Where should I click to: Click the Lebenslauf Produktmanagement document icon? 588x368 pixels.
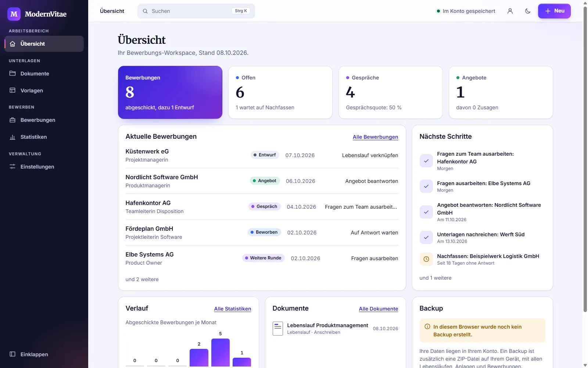tap(278, 329)
